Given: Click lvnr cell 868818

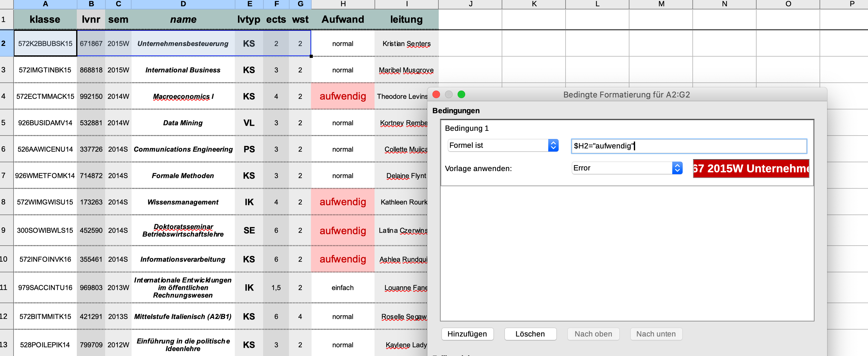Looking at the screenshot, I should [x=91, y=70].
